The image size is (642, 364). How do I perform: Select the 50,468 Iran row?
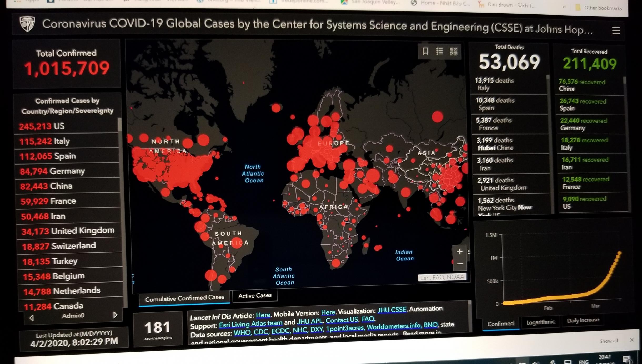pos(69,216)
